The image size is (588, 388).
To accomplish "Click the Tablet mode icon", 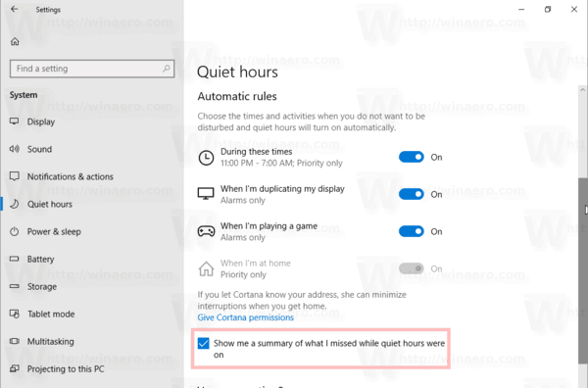I will point(15,314).
